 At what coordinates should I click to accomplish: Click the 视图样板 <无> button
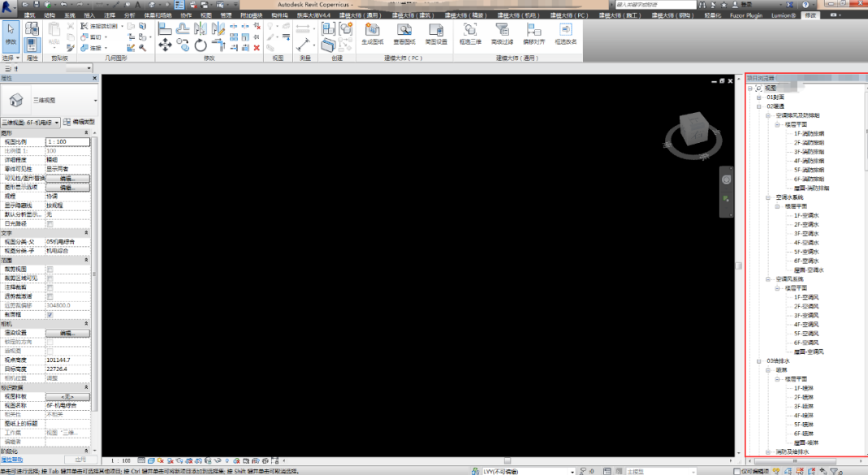(x=67, y=397)
